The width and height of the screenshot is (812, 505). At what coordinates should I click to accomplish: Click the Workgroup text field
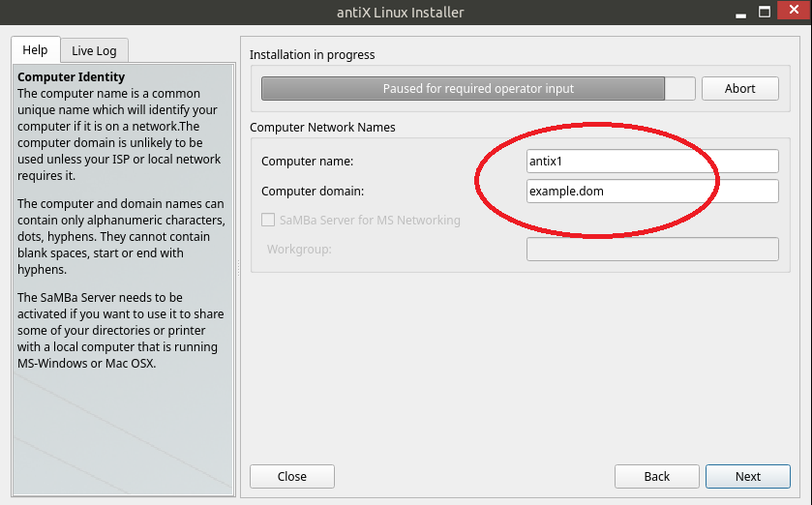point(651,250)
